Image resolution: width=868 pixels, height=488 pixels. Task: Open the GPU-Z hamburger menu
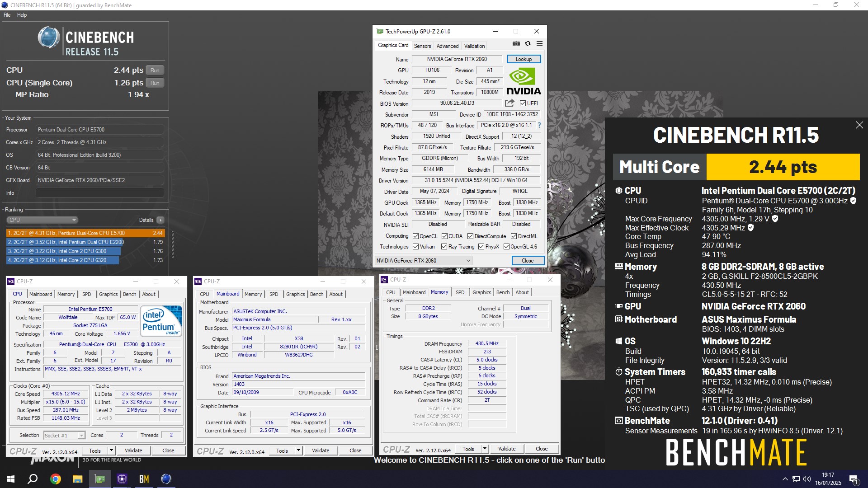[x=539, y=44]
